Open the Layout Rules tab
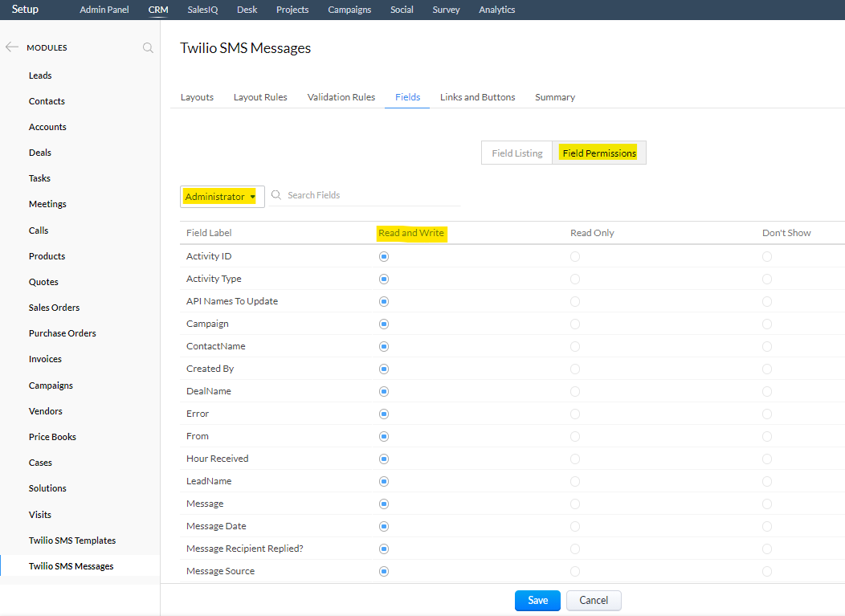Screen dimensions: 845x616 coord(260,97)
